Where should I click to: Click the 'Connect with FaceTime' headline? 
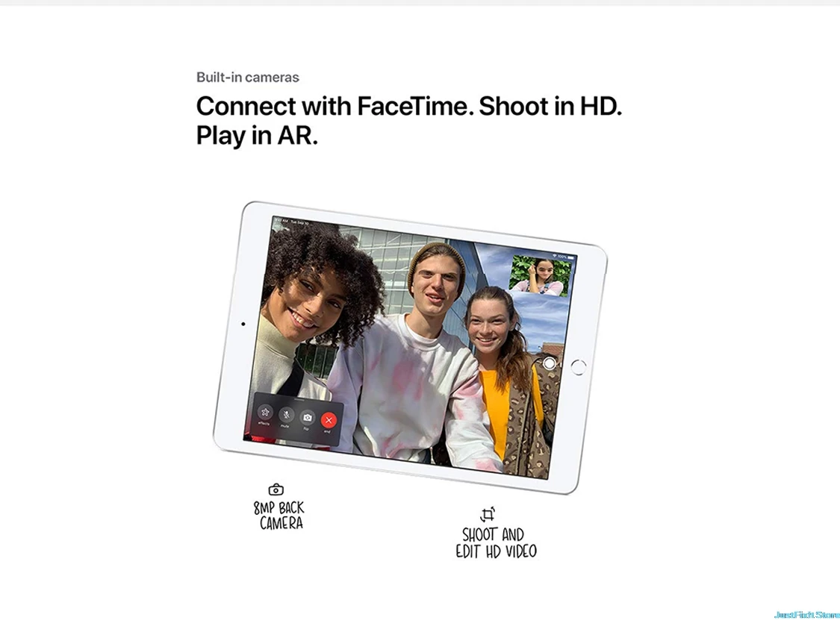[408, 120]
